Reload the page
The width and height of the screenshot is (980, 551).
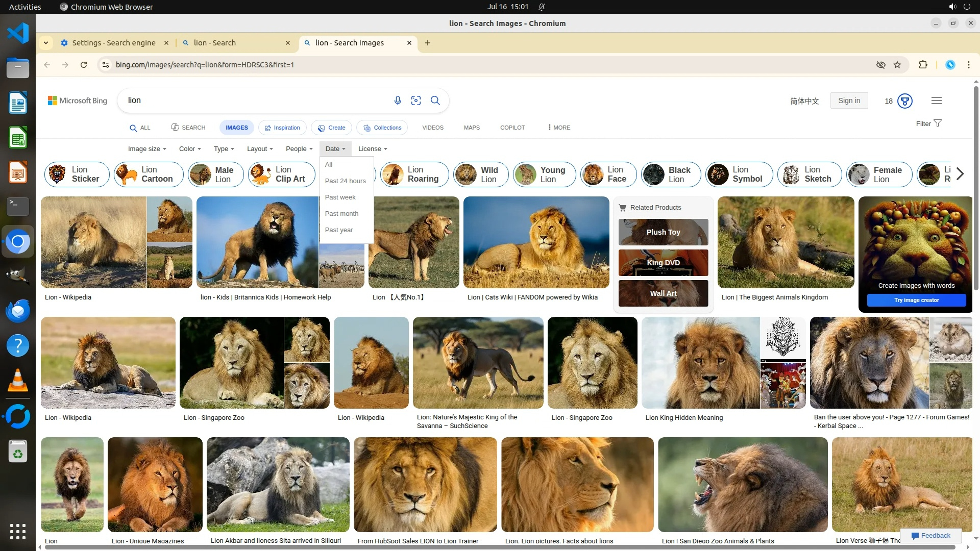click(84, 65)
